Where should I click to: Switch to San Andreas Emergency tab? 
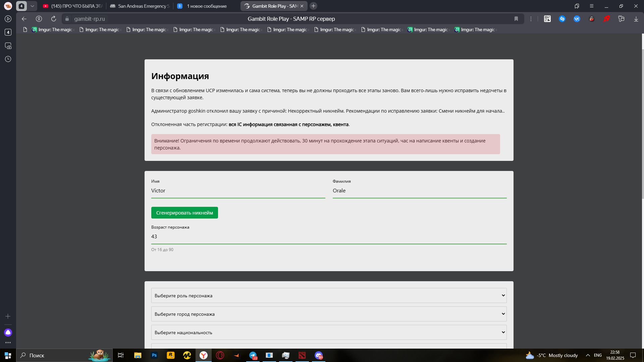click(x=140, y=6)
